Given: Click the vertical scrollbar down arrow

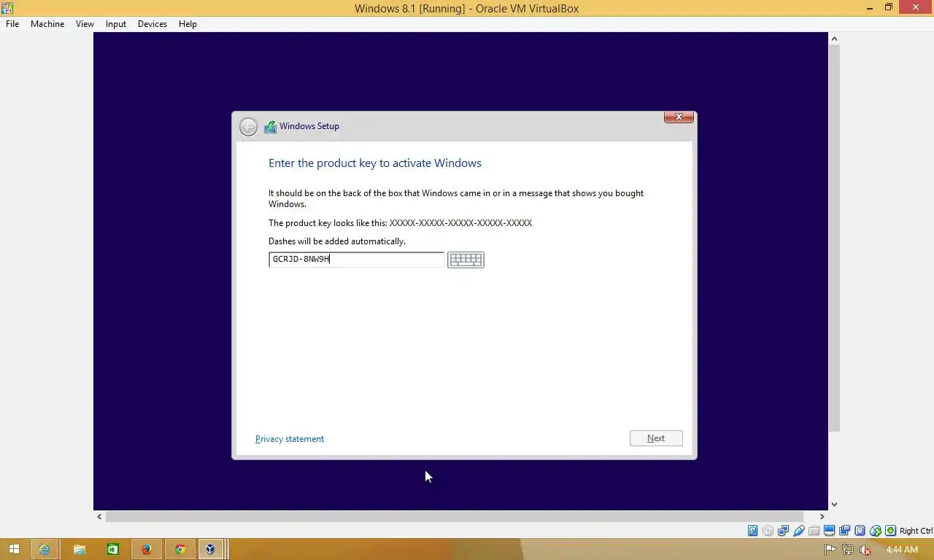Looking at the screenshot, I should [x=834, y=505].
